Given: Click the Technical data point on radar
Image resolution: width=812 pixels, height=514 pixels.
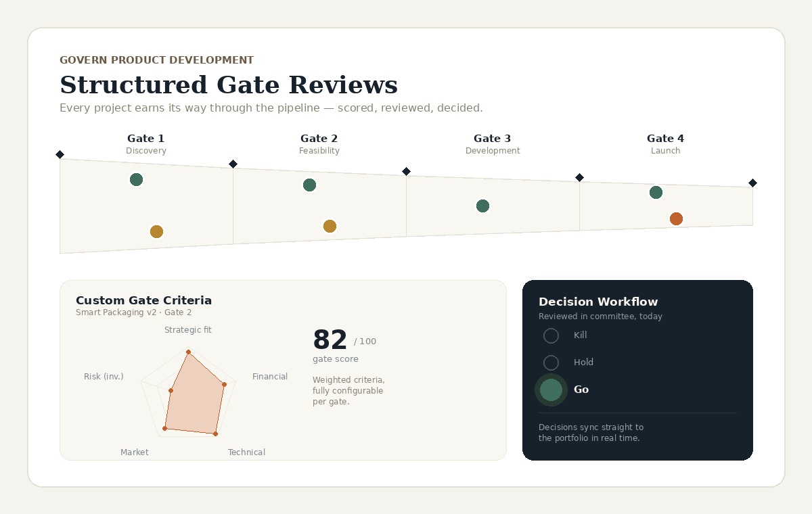Looking at the screenshot, I should pyautogui.click(x=215, y=433).
